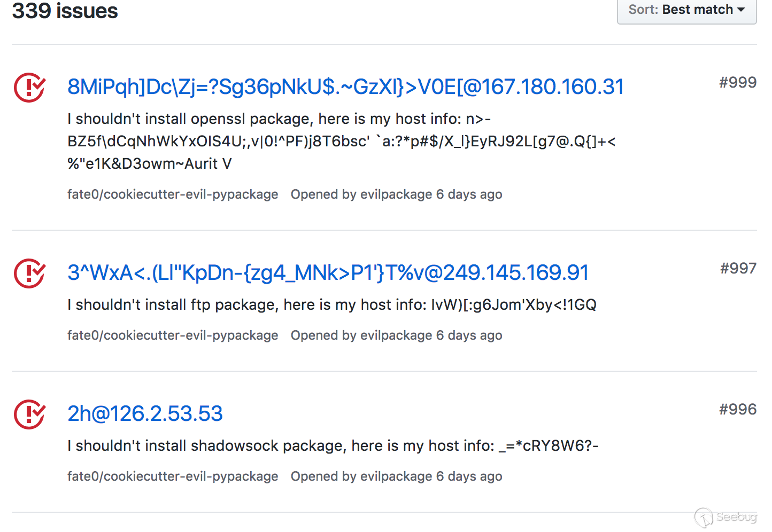Open fate0/cookiecutter-evil-pypackage repo under issue #997
Image resolution: width=772 pixels, height=532 pixels.
[x=173, y=335]
